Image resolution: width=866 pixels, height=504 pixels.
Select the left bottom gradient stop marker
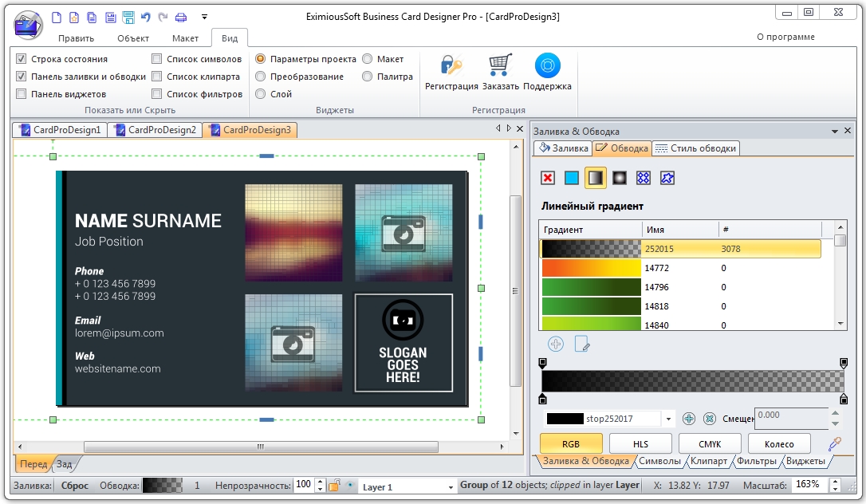(x=542, y=399)
